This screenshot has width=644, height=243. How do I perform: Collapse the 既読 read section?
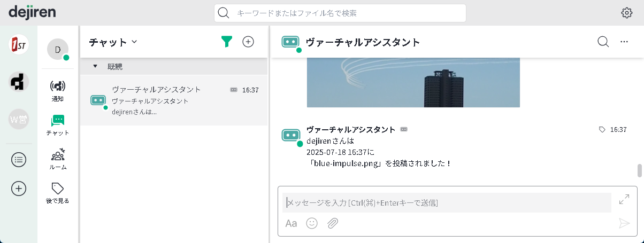(95, 66)
